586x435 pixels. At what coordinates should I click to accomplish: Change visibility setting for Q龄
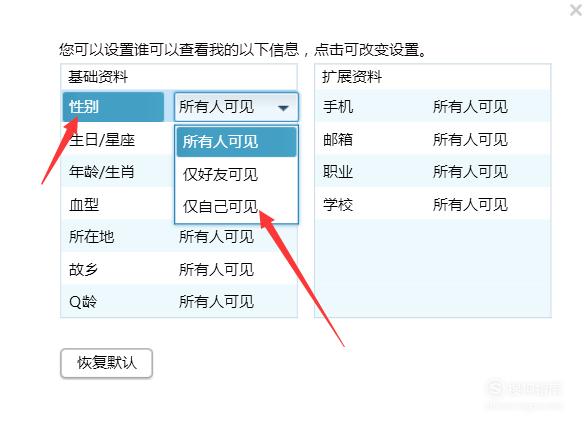[x=216, y=302]
